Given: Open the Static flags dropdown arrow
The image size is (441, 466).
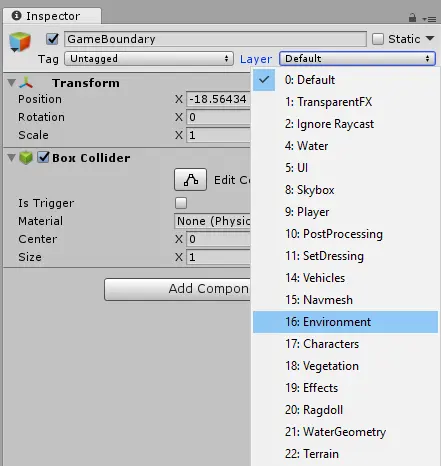Looking at the screenshot, I should 430,39.
